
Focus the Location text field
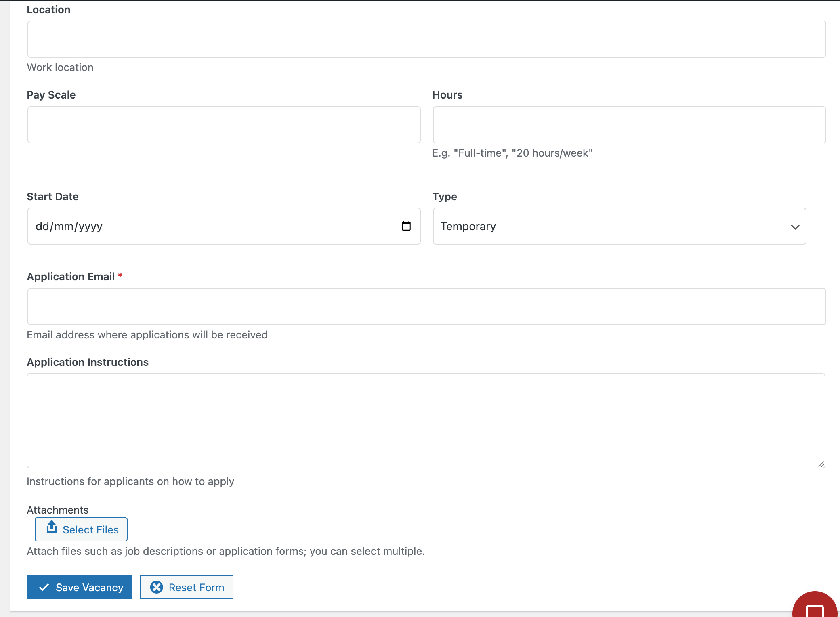point(426,39)
